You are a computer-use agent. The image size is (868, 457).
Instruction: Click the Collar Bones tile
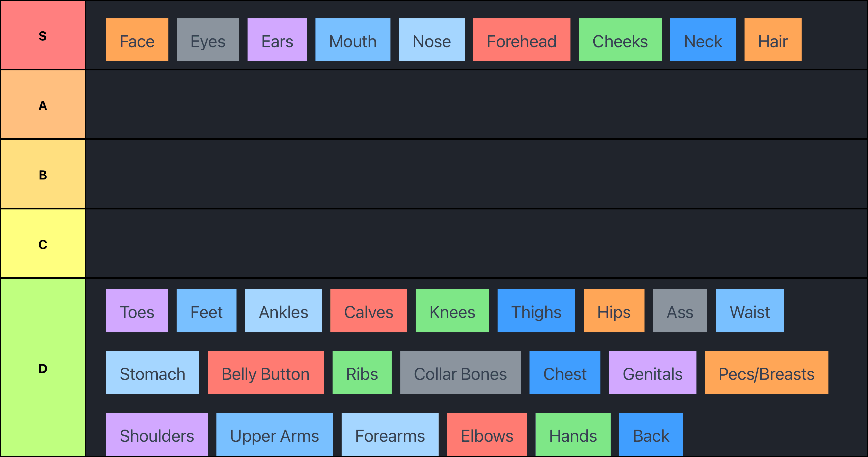[460, 373]
